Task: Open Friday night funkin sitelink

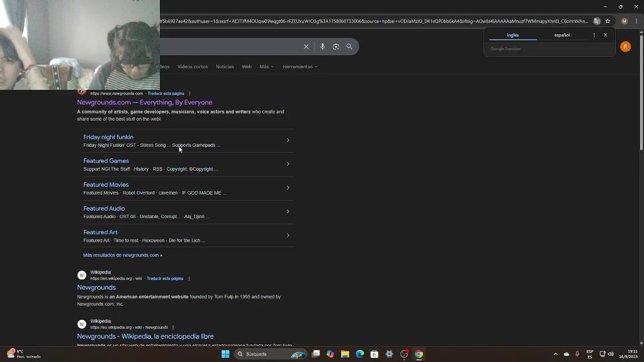Action: pyautogui.click(x=108, y=137)
